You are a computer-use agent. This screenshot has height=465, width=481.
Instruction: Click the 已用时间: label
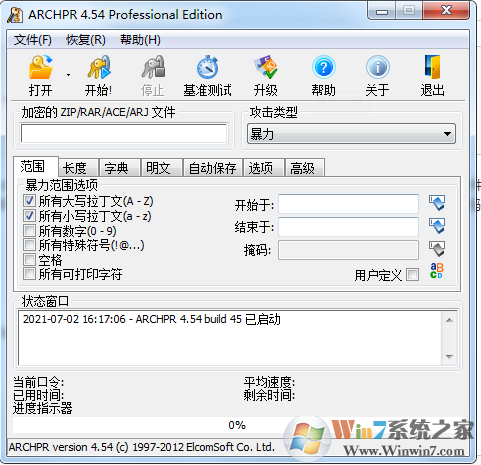pyautogui.click(x=39, y=395)
